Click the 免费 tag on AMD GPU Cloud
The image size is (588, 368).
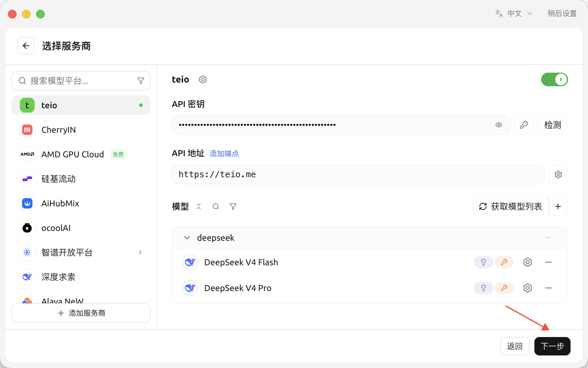click(118, 154)
